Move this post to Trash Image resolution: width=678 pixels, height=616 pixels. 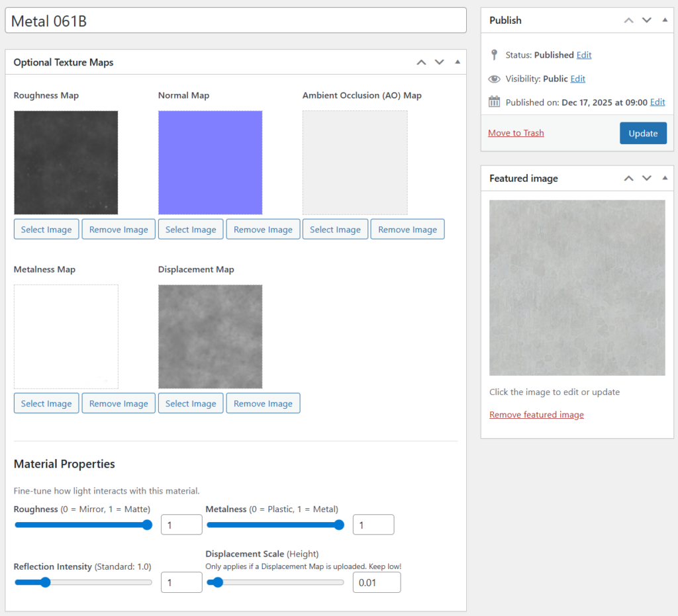click(516, 133)
